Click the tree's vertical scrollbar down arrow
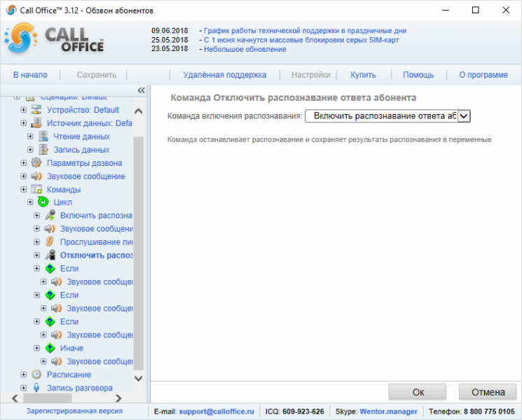522x420 pixels. click(x=139, y=378)
